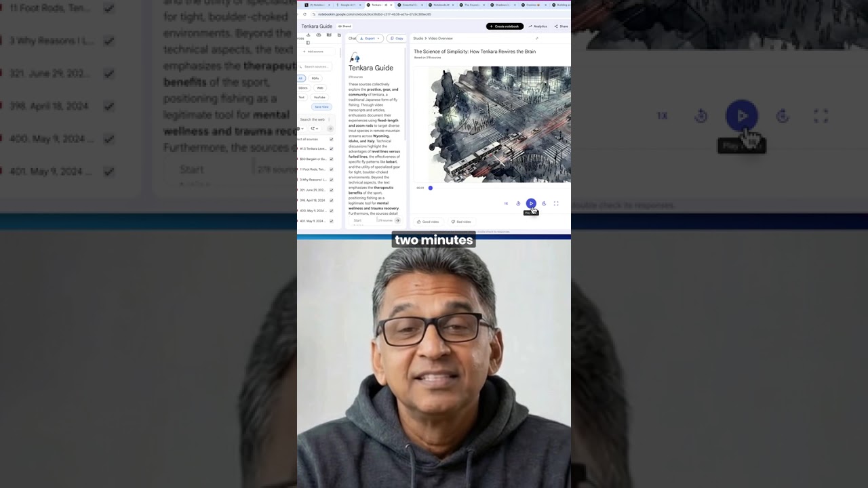Select the All sources filter chip
Image resolution: width=868 pixels, height=488 pixels.
[301, 79]
